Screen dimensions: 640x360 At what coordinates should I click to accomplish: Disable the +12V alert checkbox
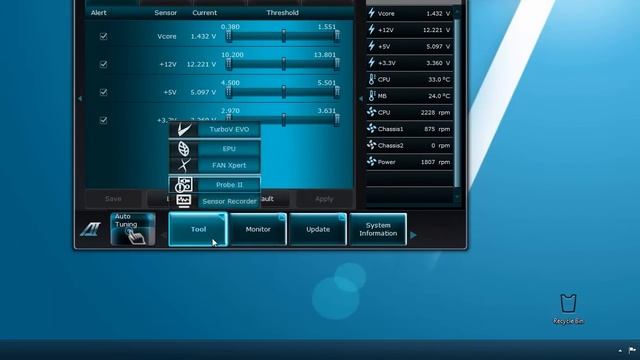(103, 64)
